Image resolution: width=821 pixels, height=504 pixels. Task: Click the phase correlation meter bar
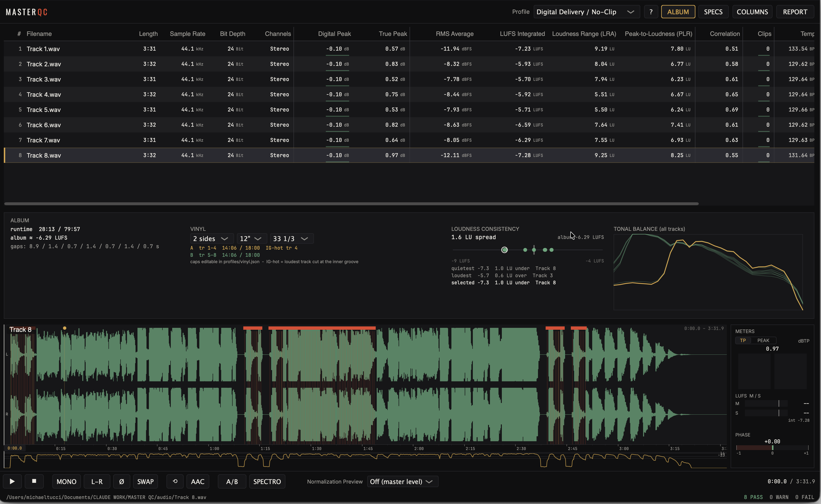(x=772, y=448)
